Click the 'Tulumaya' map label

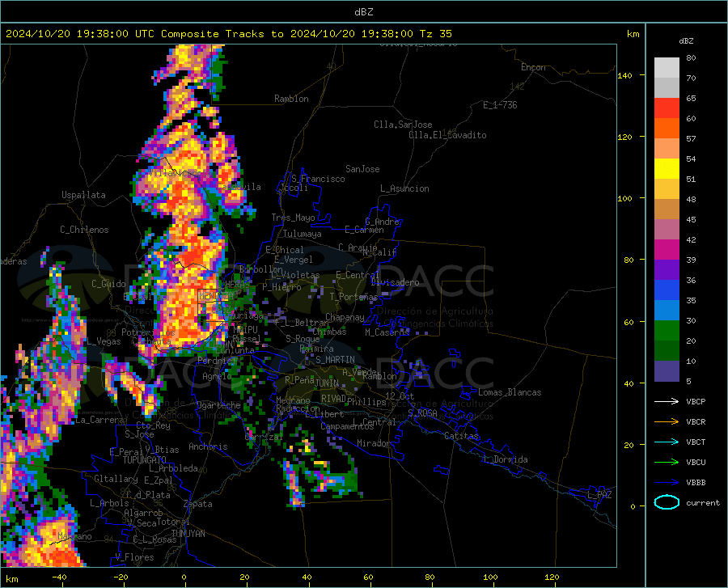click(303, 234)
